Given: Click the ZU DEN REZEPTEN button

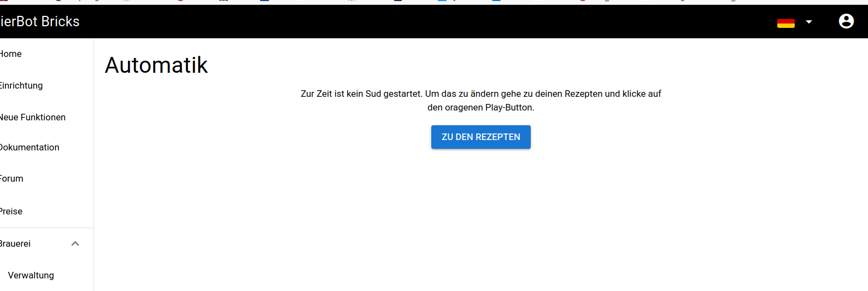Looking at the screenshot, I should coord(481,137).
